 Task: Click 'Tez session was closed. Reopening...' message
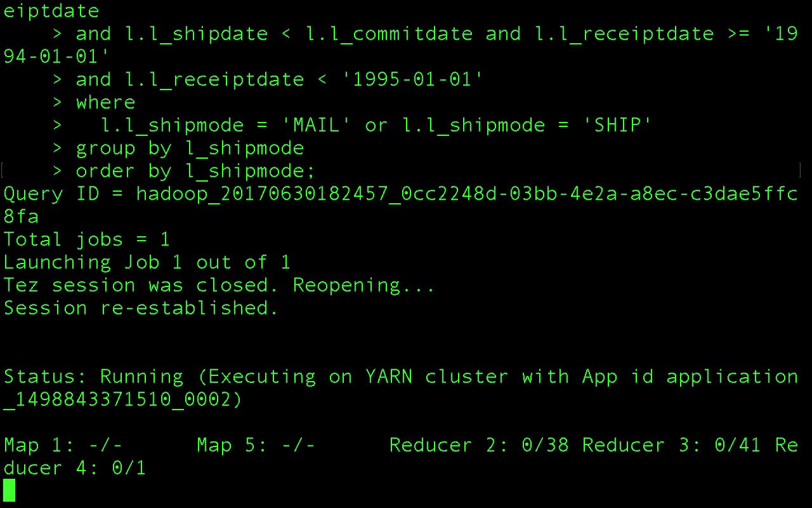click(x=219, y=285)
